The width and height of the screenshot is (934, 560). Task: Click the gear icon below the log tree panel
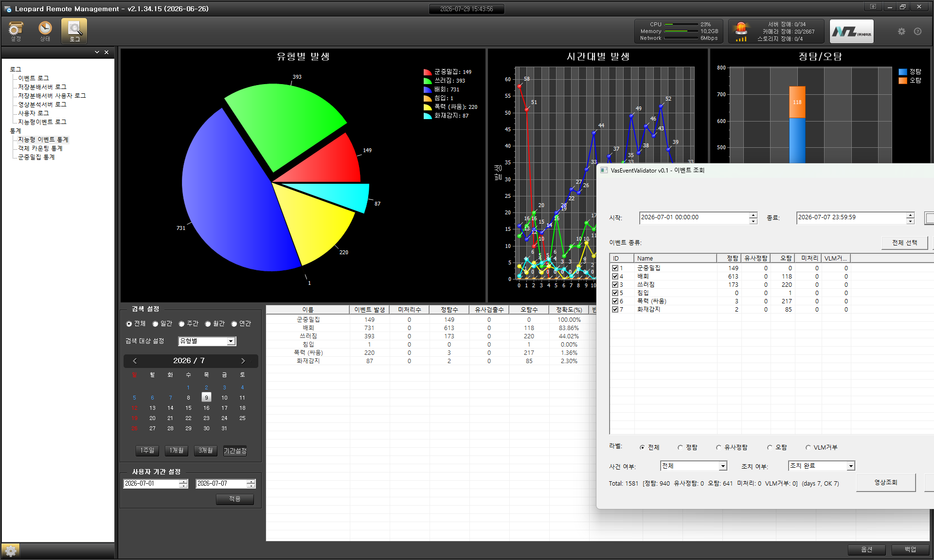tap(11, 551)
